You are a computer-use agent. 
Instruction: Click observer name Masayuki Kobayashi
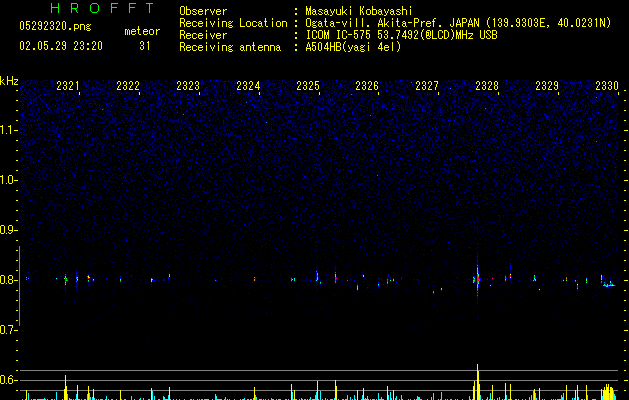point(359,11)
